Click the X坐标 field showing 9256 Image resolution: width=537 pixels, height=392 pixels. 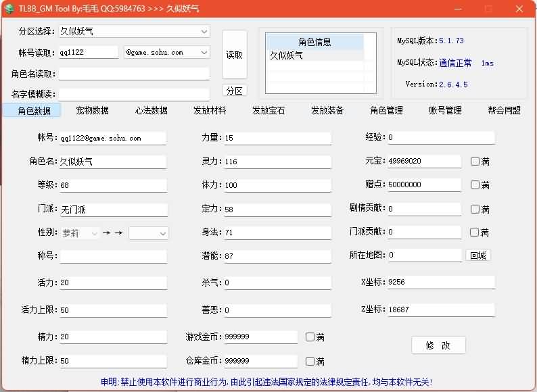coord(441,282)
